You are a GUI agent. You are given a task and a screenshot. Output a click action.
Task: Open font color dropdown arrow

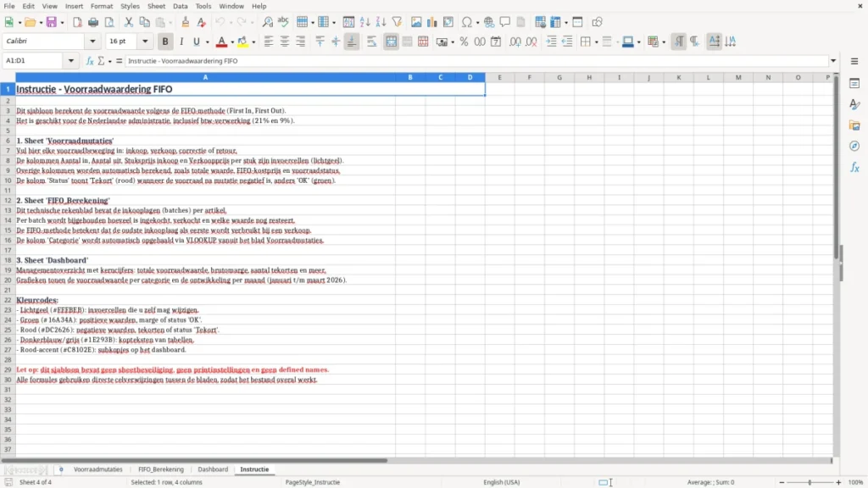232,42
